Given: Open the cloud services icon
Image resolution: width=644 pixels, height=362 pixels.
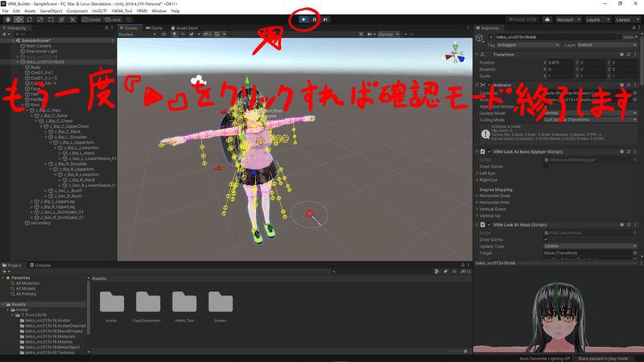Looking at the screenshot, I should tap(547, 19).
